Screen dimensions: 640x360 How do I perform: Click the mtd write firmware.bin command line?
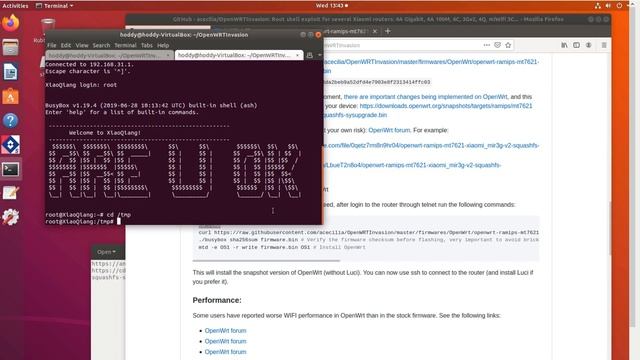(282, 247)
